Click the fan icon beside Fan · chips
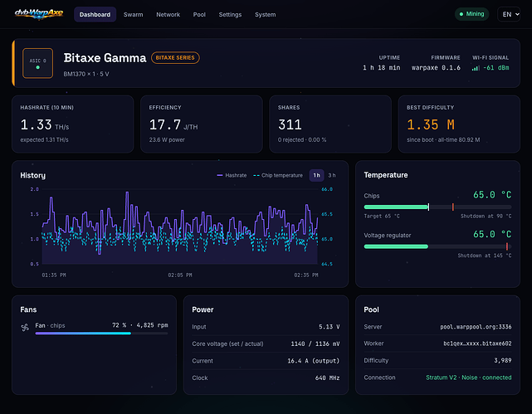The image size is (532, 414). 25,328
